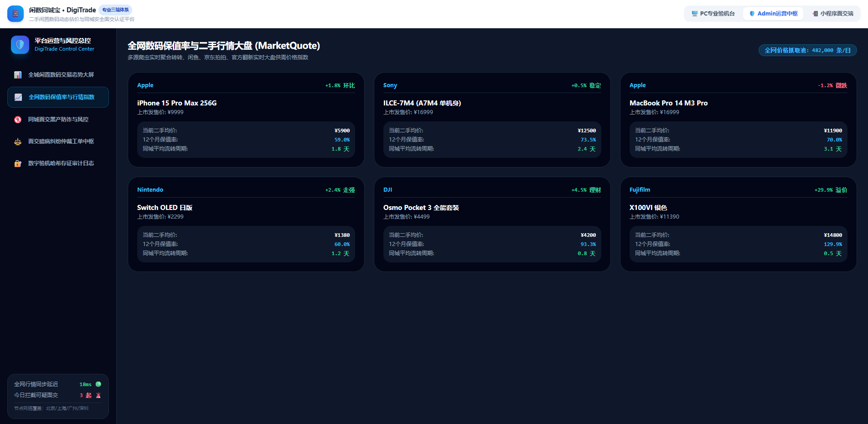Click the 全网数码保值率与二手行情大盘 (MarketQuote) heading
This screenshot has height=424, width=868.
[x=224, y=46]
